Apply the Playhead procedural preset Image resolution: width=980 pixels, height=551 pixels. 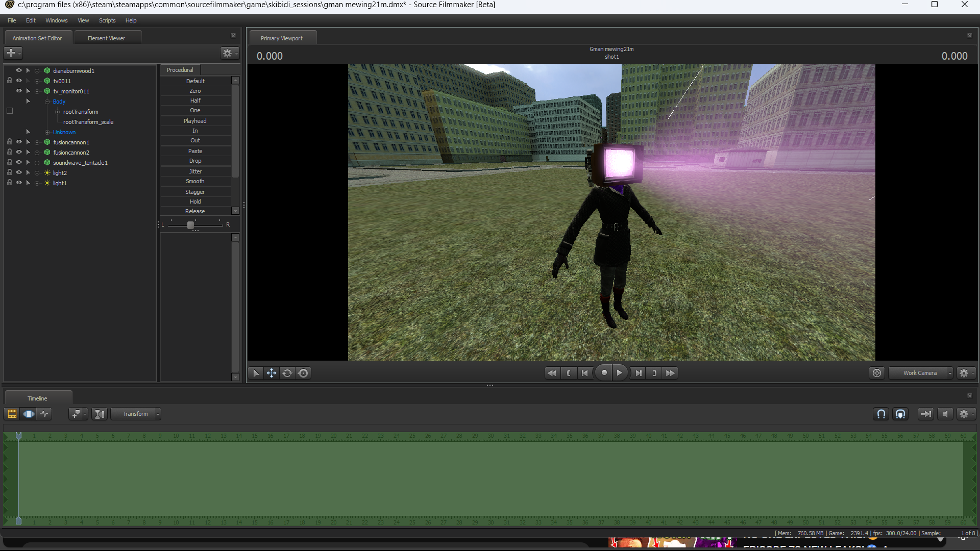click(195, 121)
